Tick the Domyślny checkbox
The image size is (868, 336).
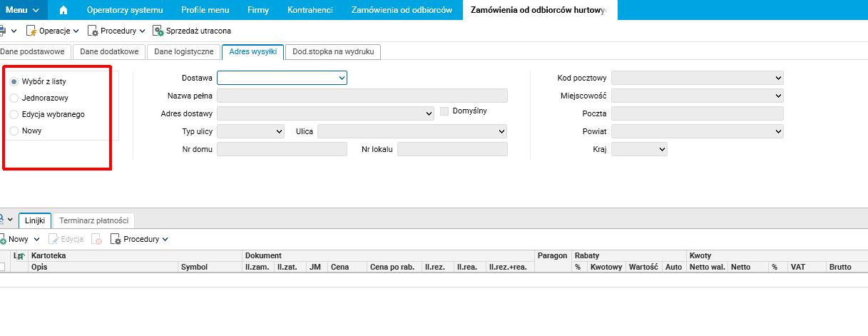point(444,111)
